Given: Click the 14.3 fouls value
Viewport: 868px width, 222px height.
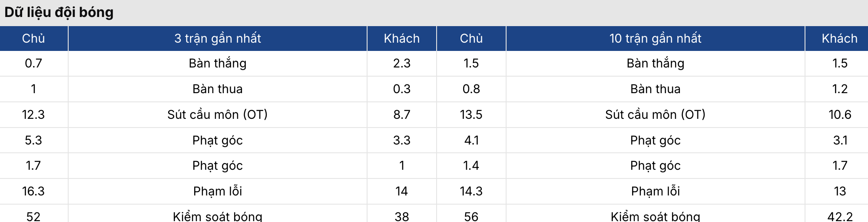Looking at the screenshot, I should (x=471, y=191).
